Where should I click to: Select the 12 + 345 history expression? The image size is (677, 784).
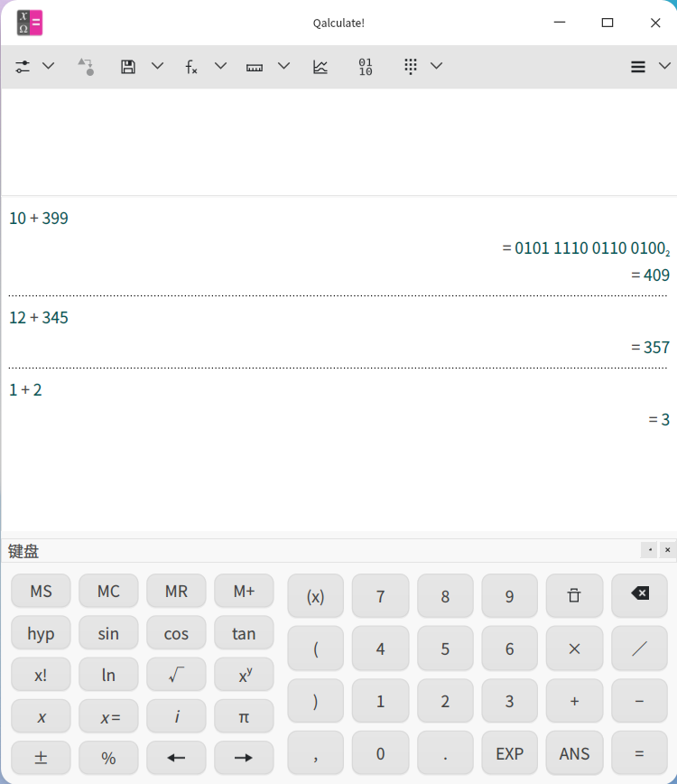pos(39,318)
